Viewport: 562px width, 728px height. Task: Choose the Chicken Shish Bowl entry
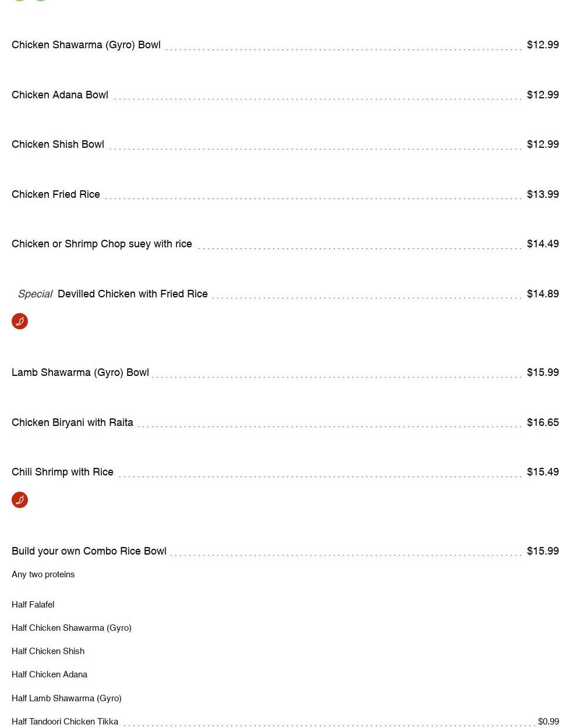[58, 144]
